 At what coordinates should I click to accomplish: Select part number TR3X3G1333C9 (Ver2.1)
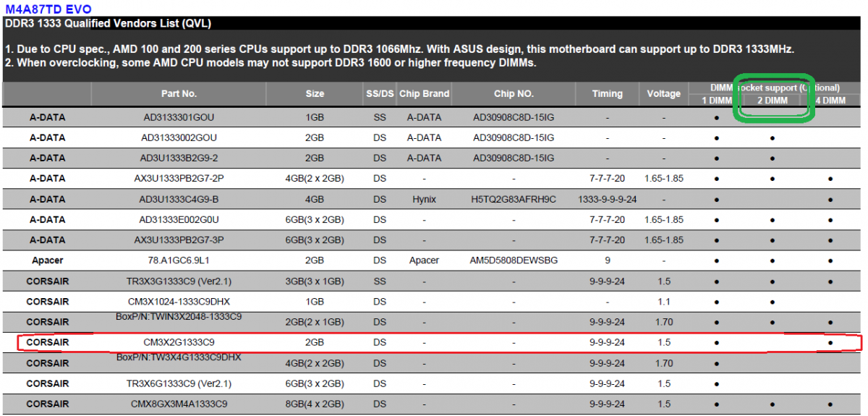coord(179,281)
